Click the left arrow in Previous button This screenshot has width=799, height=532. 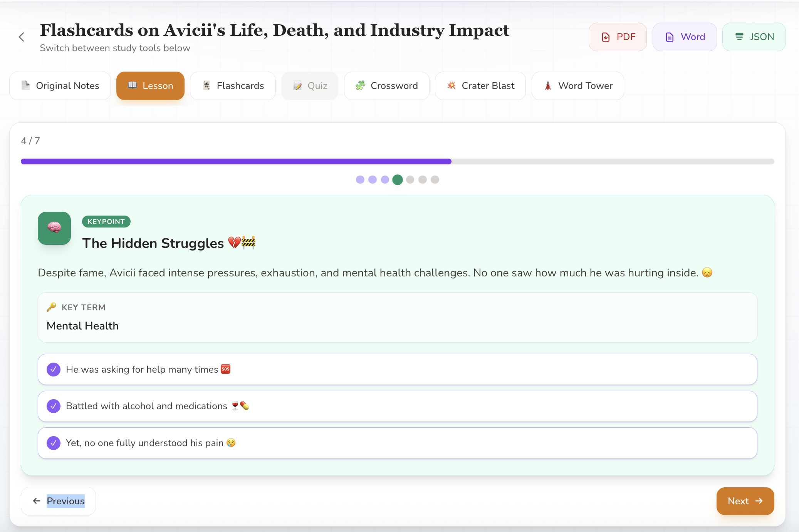point(37,501)
